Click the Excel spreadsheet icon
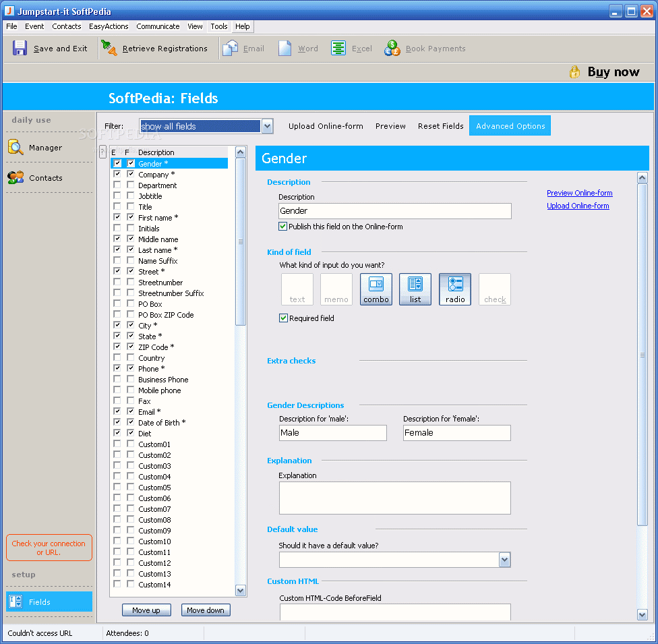Screen dimensions: 658x644 (x=338, y=49)
